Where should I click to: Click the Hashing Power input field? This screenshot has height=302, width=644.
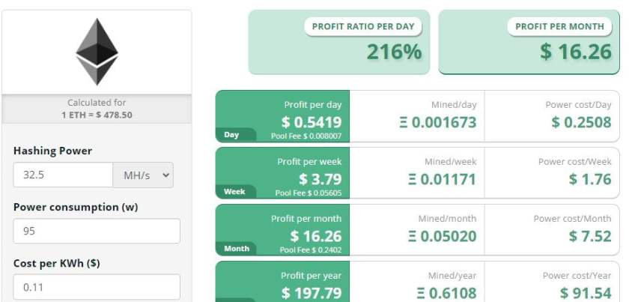tap(63, 175)
